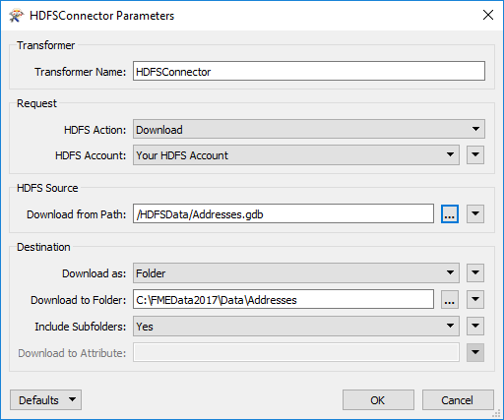Expand the HDFS Account dropdown
The width and height of the screenshot is (504, 420).
tap(296, 155)
